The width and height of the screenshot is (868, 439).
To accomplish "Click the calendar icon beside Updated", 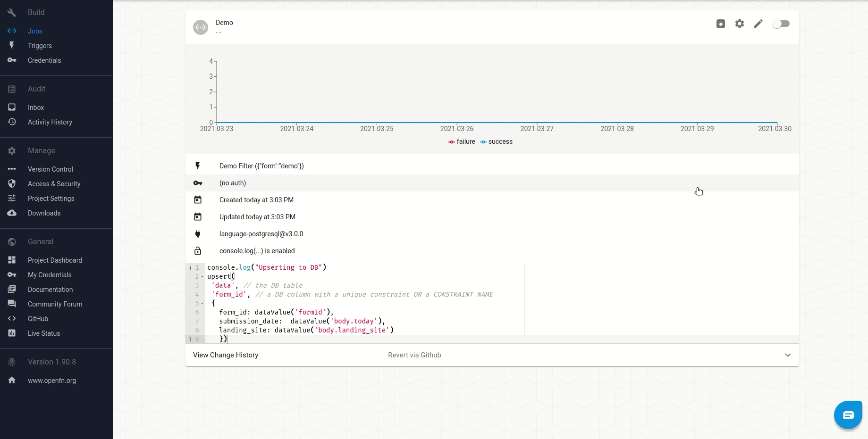I will click(198, 217).
